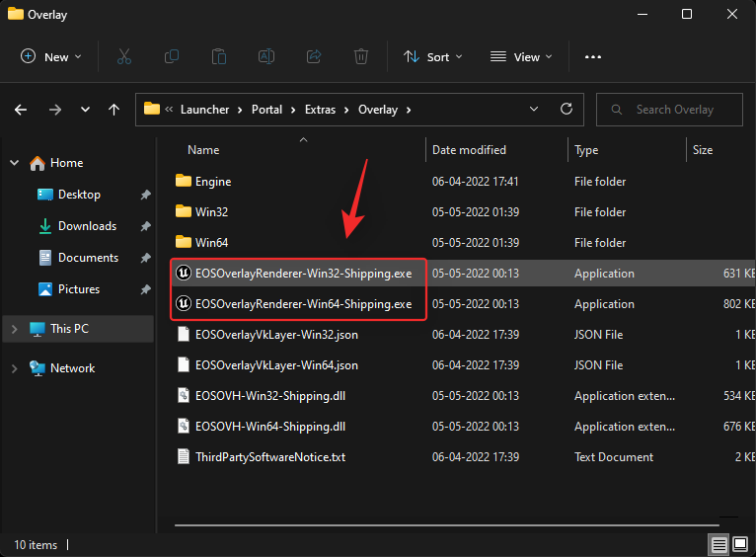The height and width of the screenshot is (557, 756).
Task: Click the Rename icon in toolbar
Action: 266,57
